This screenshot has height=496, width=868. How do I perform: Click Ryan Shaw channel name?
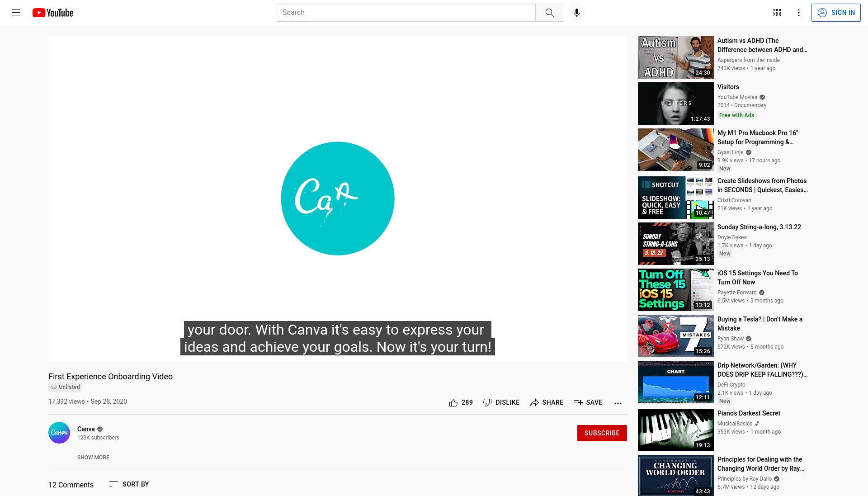point(730,339)
